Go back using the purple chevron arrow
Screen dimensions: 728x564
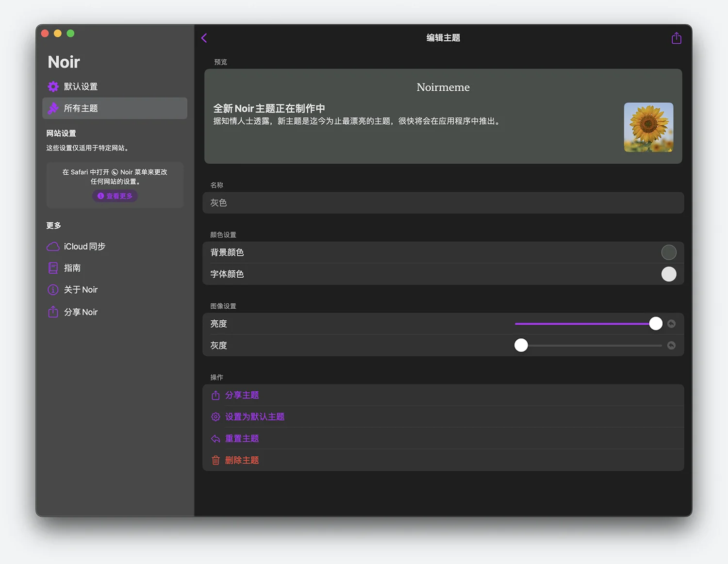point(204,38)
